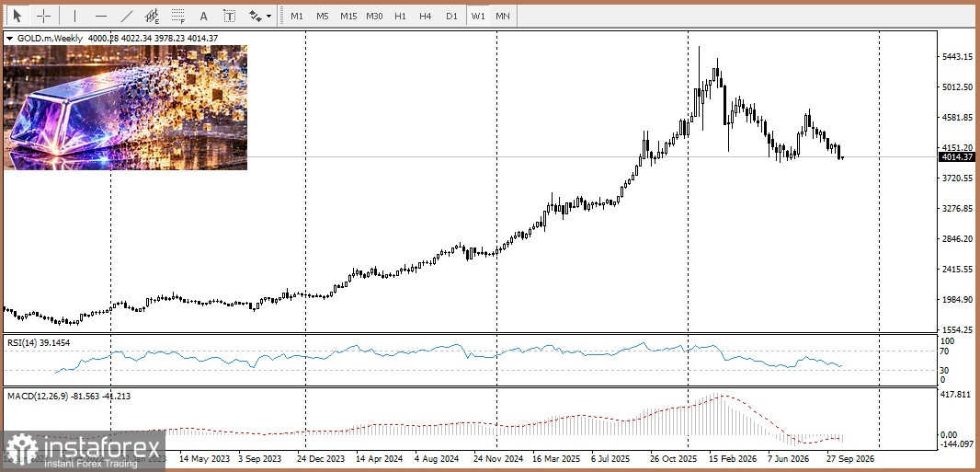
Task: Click the 5012.50 price axis value
Action: pos(957,86)
